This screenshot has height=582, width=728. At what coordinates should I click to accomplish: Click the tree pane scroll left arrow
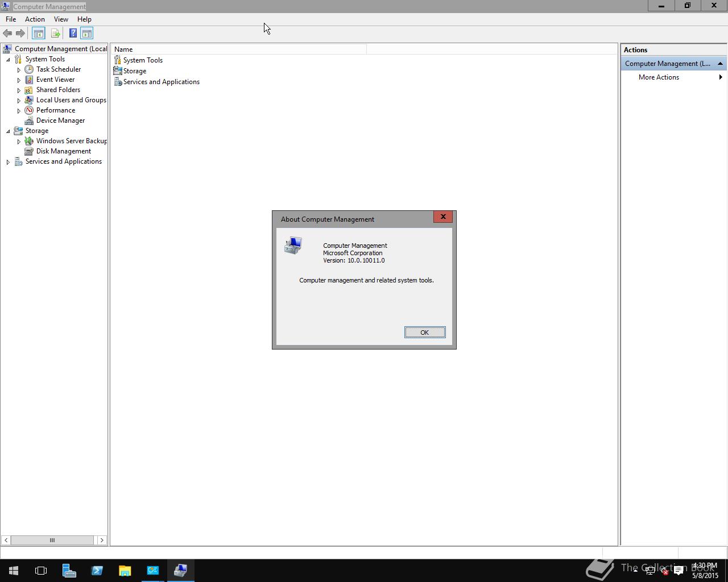pos(6,540)
